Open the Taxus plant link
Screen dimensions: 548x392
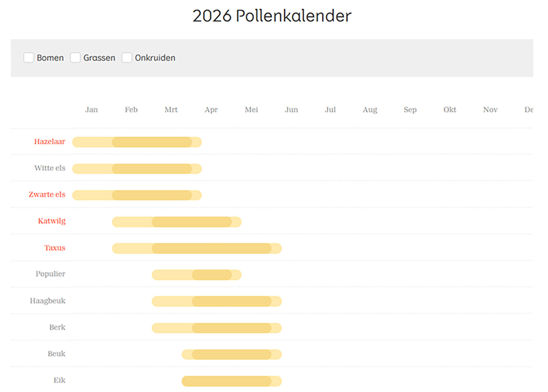[x=55, y=248]
